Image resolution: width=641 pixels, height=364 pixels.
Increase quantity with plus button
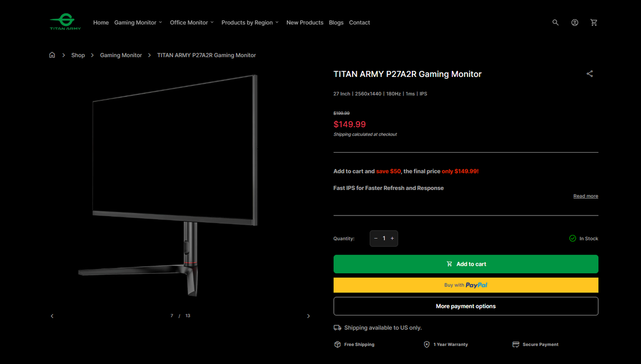point(392,239)
